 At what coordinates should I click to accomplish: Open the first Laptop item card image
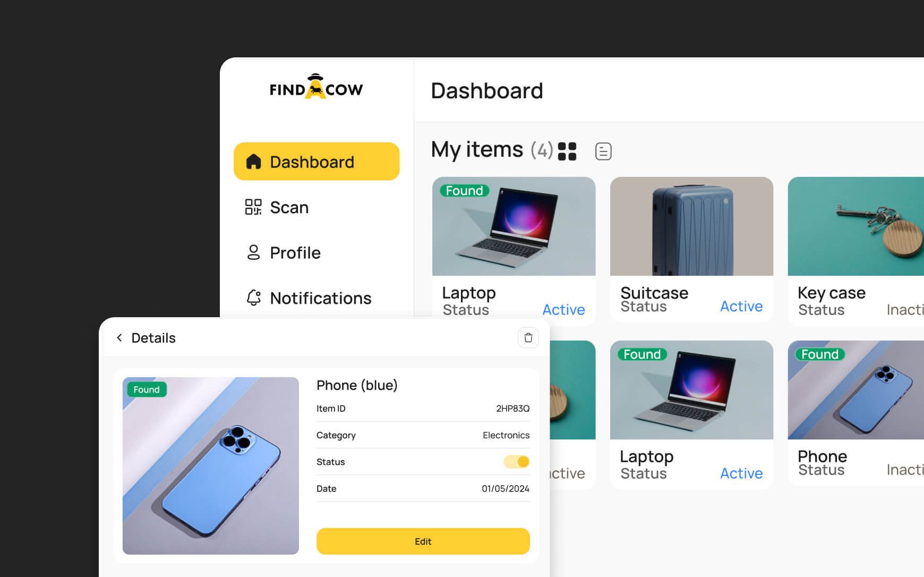click(514, 226)
